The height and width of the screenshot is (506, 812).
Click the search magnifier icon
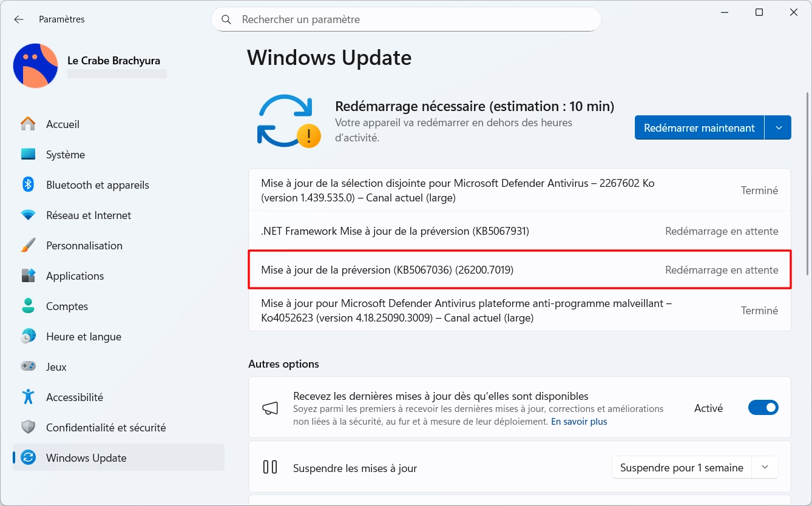tap(226, 19)
